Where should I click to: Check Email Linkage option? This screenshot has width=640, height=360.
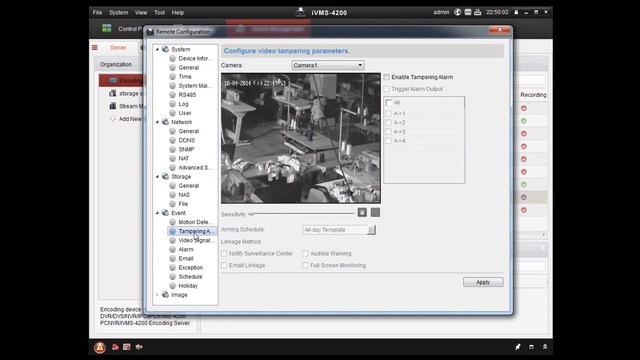click(224, 265)
